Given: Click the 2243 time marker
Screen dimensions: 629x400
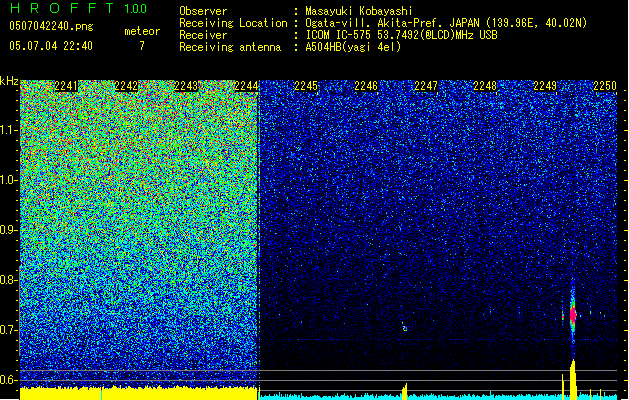Looking at the screenshot, I should pos(186,86).
